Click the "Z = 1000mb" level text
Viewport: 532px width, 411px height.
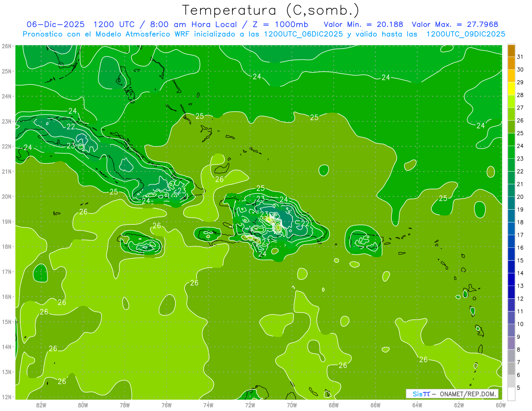tap(280, 24)
